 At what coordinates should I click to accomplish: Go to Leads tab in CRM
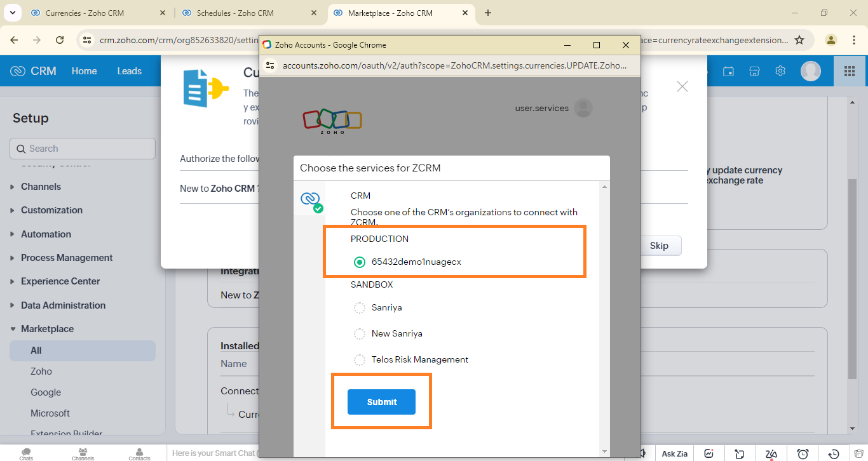coord(129,71)
